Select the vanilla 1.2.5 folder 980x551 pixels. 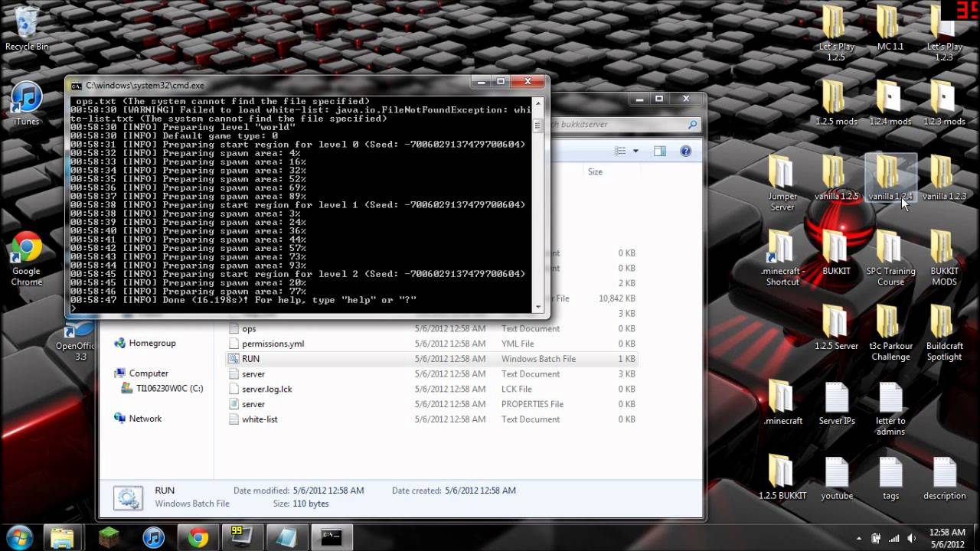pyautogui.click(x=836, y=178)
